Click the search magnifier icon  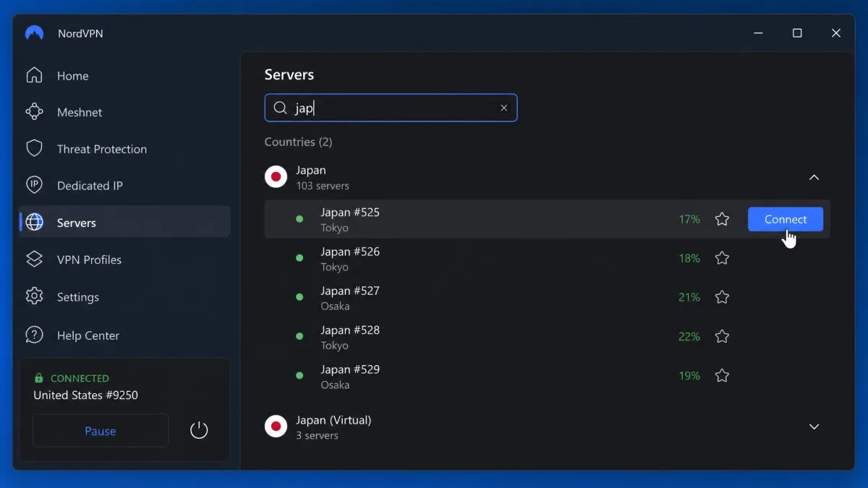280,108
